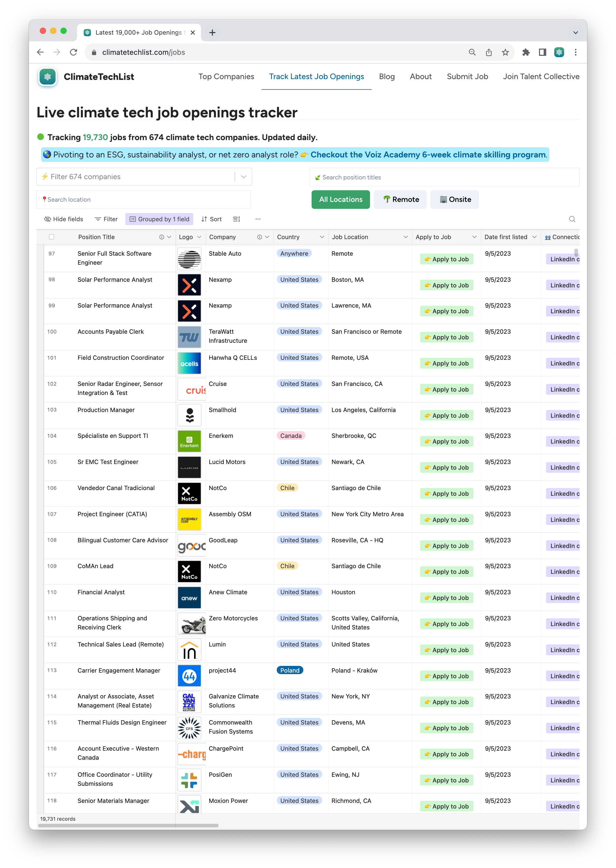Expand the Job Location column menu arrow
Viewport: 616px width, 868px height.
(x=405, y=237)
